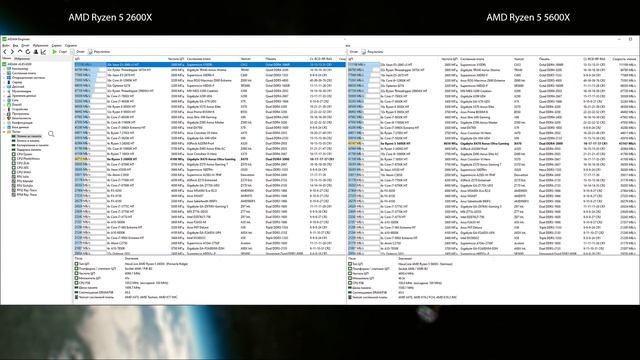Click the Up level arrow in toolbar

point(20,52)
